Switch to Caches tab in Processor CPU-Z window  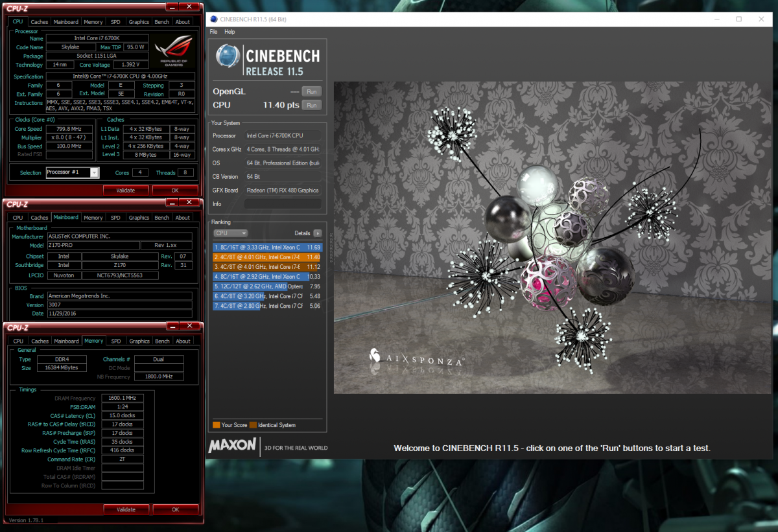click(x=40, y=21)
